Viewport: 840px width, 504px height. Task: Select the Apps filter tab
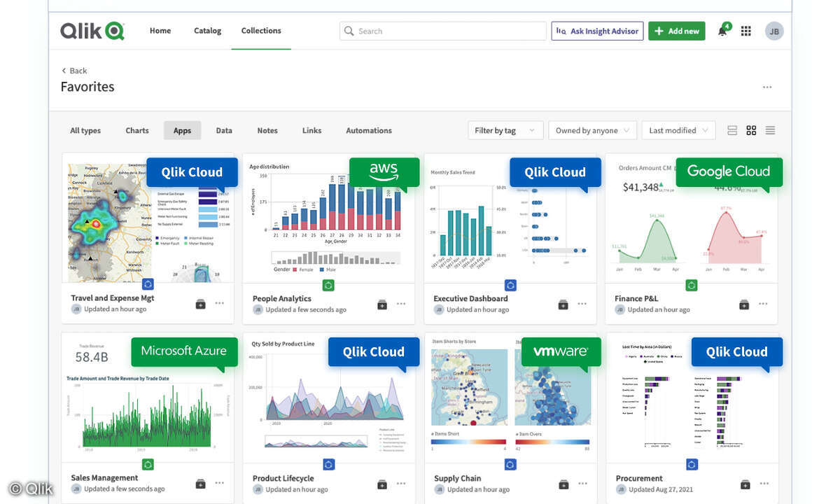tap(183, 130)
